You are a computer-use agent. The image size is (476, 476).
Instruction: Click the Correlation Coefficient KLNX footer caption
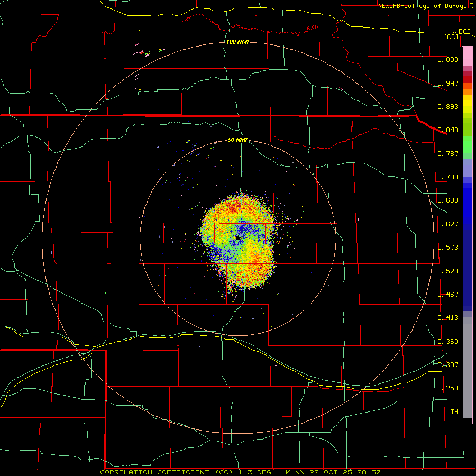point(240,472)
